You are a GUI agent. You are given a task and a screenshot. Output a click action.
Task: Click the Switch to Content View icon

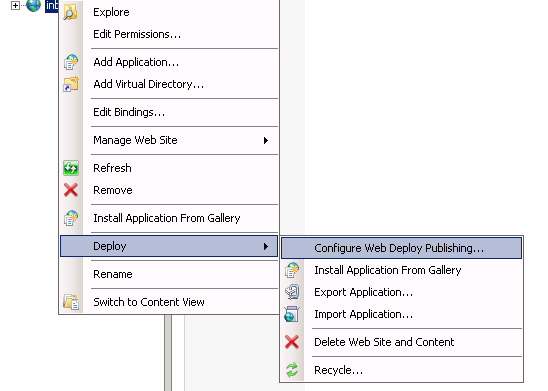pos(71,302)
